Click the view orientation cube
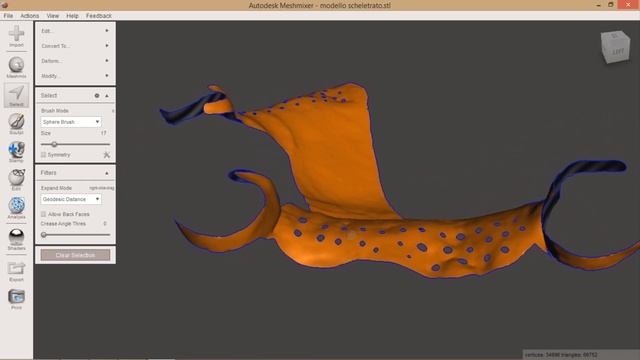This screenshot has width=640, height=360. (616, 47)
